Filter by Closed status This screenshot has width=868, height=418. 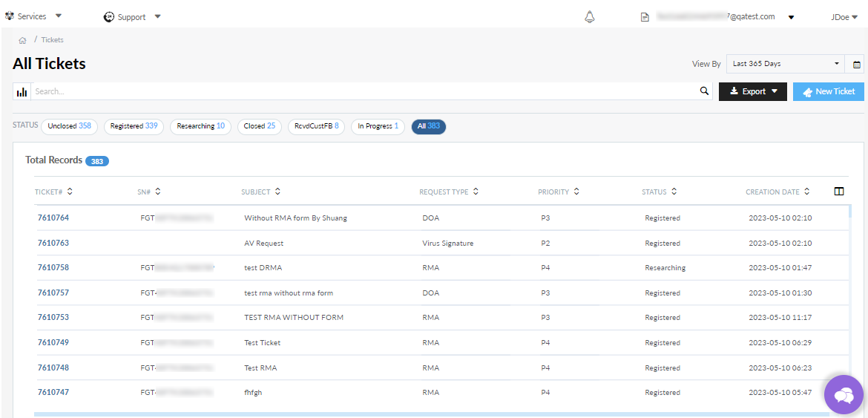[x=260, y=126]
